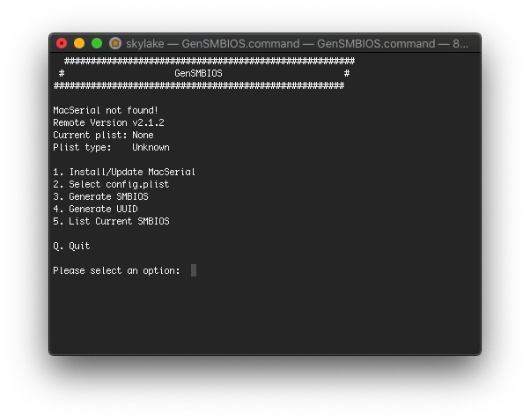Click the 'Please select an option:' prompt

pos(116,270)
